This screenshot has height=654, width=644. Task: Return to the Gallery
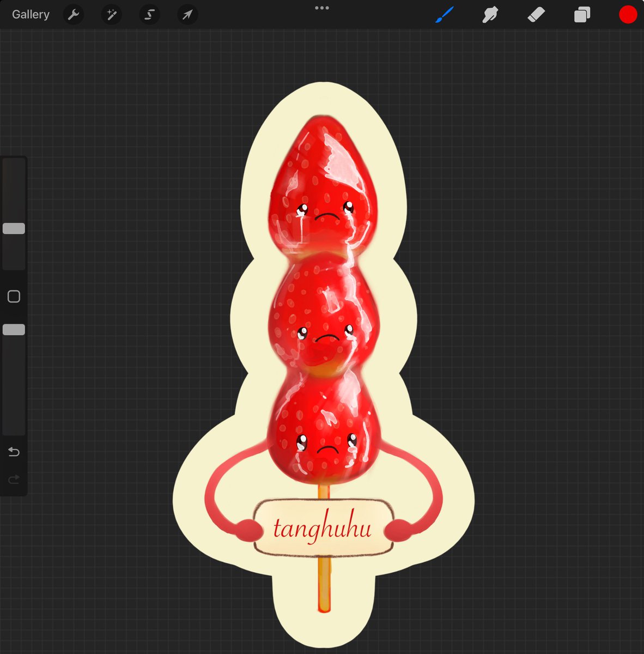click(31, 14)
